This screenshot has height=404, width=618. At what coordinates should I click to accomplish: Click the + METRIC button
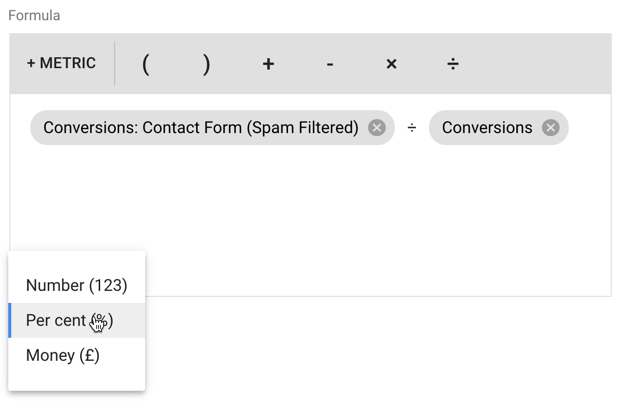click(x=61, y=64)
